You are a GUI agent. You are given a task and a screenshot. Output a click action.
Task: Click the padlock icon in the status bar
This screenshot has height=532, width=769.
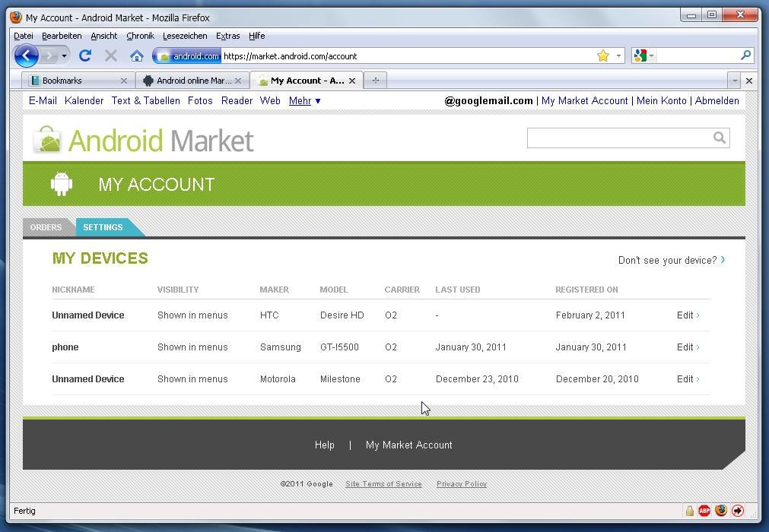coord(690,511)
